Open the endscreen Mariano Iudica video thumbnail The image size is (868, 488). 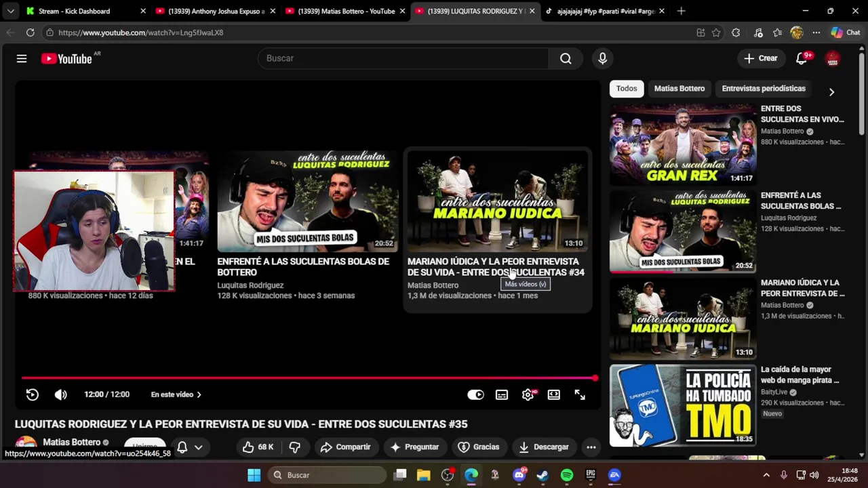click(498, 201)
